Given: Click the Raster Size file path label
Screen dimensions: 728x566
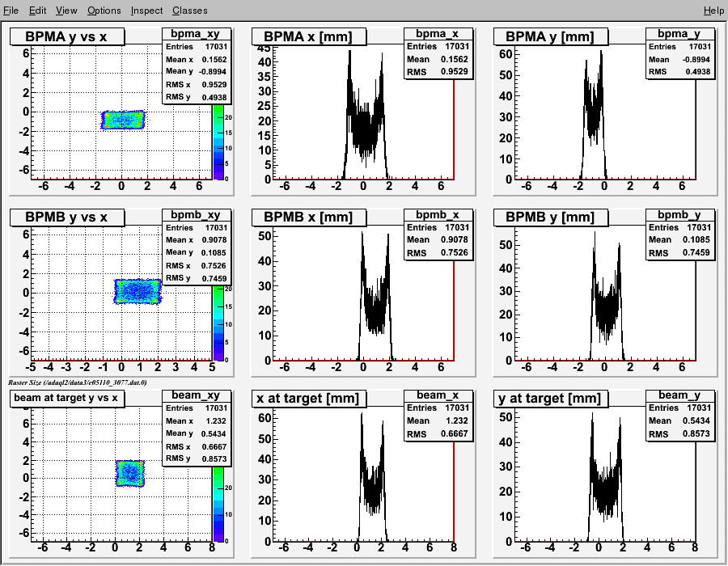Looking at the screenshot, I should [78, 382].
